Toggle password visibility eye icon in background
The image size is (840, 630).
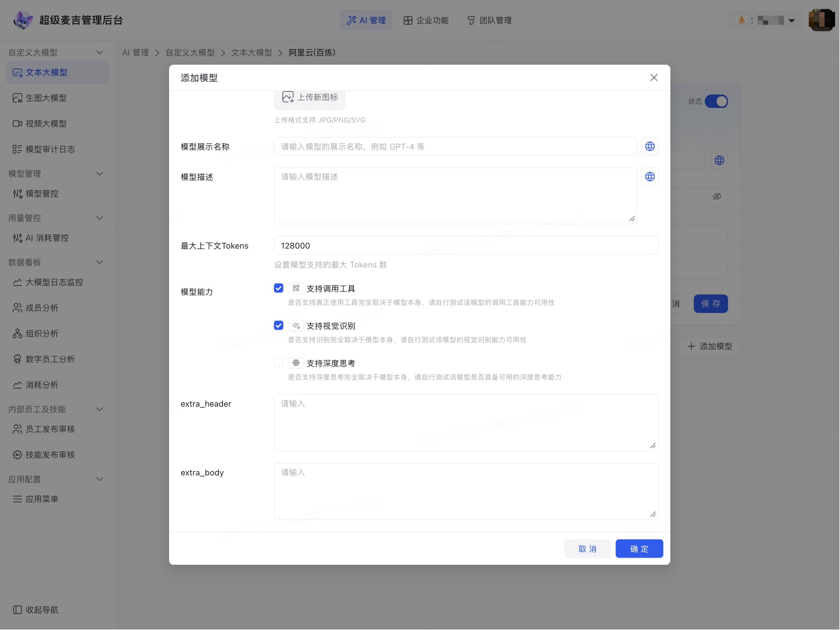[717, 196]
